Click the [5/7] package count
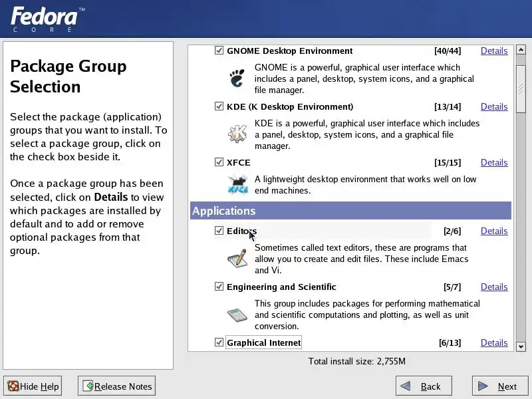The width and height of the screenshot is (532, 399). click(452, 287)
